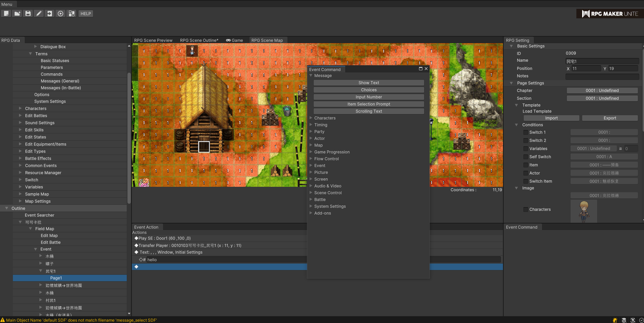Start playtest with the circular play icon

pos(60,14)
